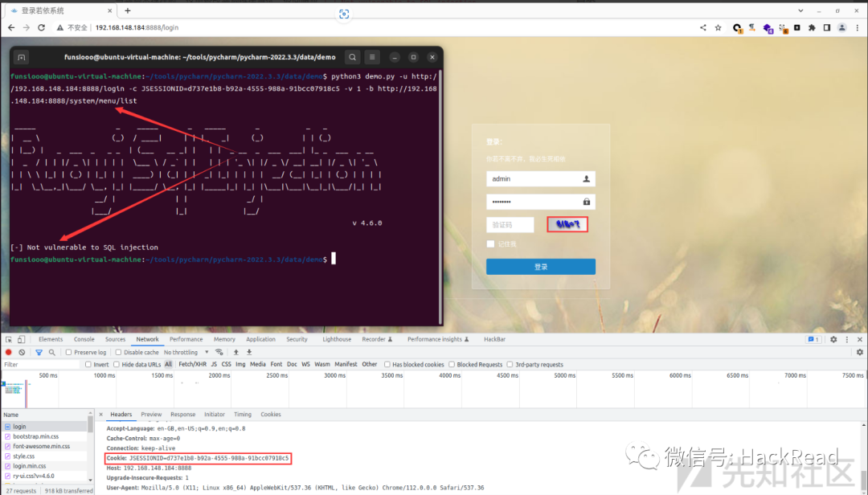
Task: Clear the network log
Action: [22, 352]
